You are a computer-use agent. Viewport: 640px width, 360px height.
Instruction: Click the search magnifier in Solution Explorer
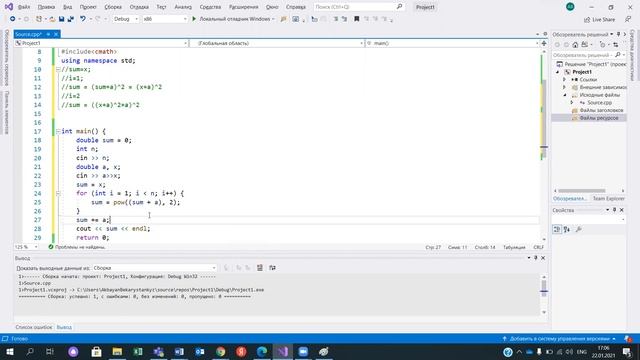(618, 55)
